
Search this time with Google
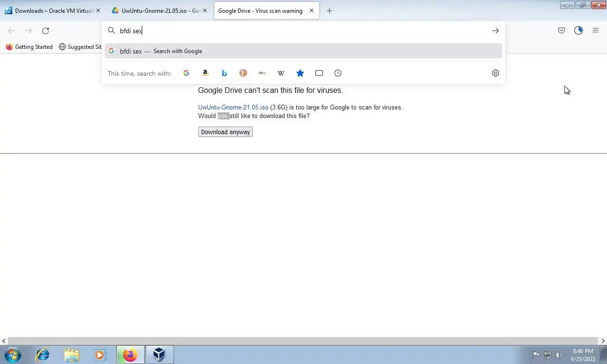pos(186,73)
